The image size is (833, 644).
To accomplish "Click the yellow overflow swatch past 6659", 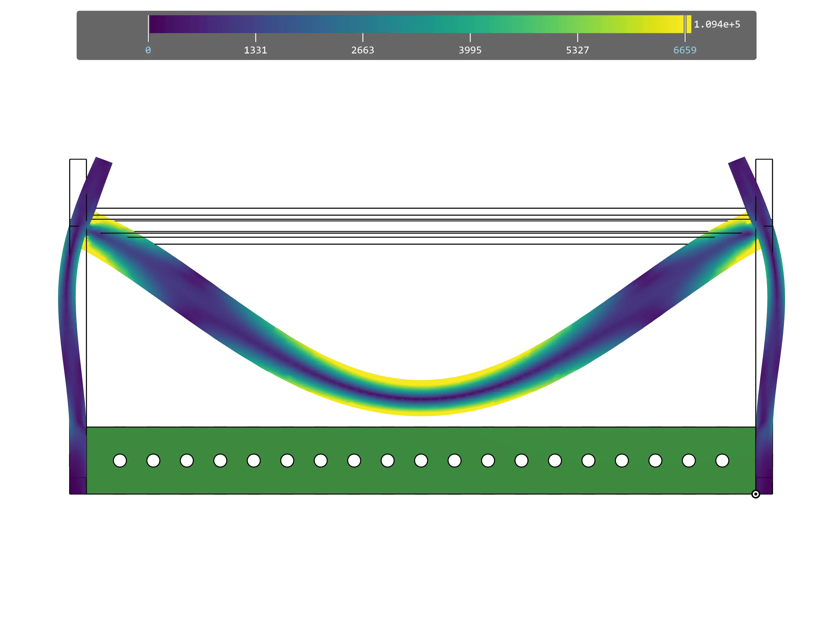I will click(689, 24).
